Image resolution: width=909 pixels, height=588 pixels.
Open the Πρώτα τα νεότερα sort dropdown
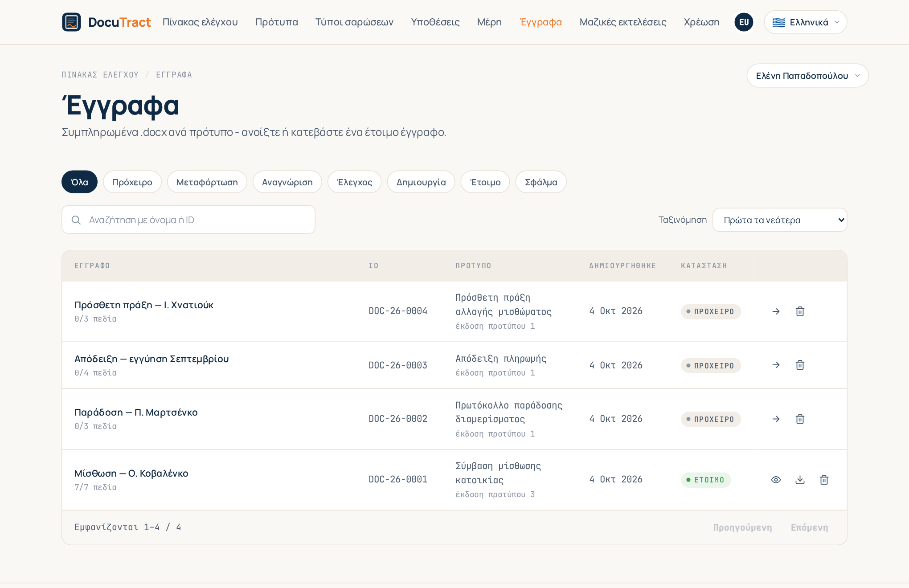pyautogui.click(x=780, y=220)
